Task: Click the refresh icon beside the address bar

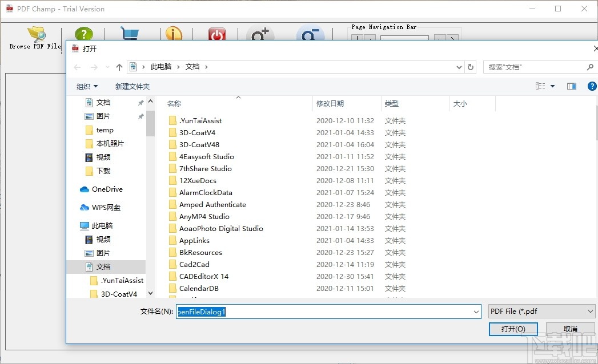Action: [471, 67]
